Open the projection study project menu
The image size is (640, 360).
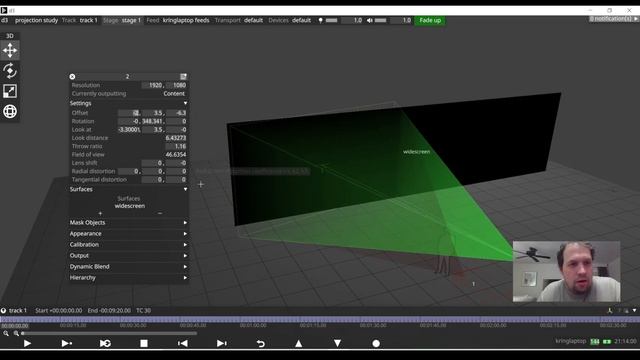click(x=36, y=20)
